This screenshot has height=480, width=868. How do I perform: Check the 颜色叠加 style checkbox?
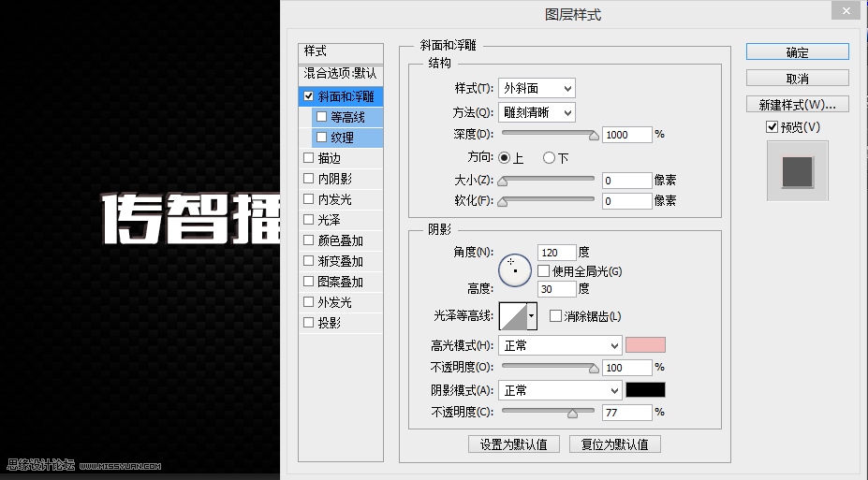point(309,240)
